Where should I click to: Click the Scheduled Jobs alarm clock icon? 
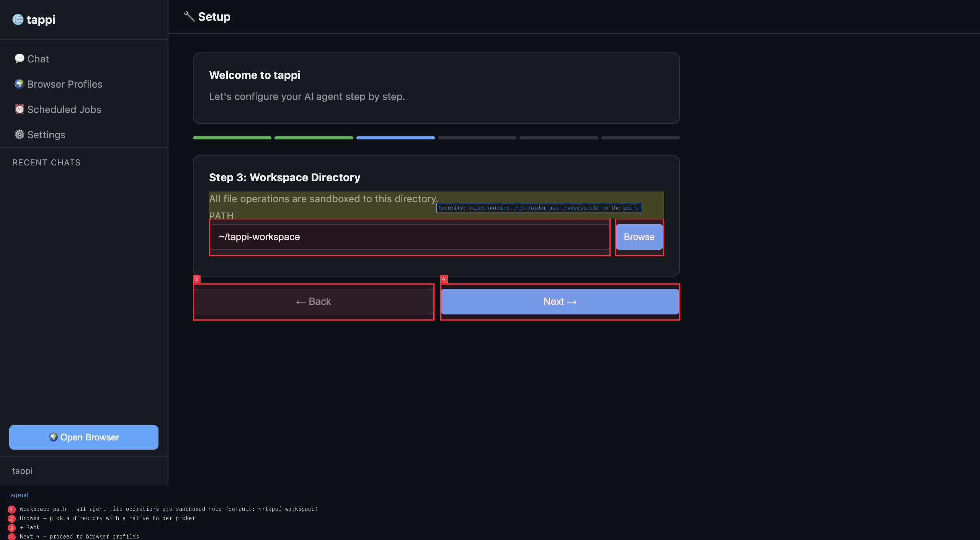point(19,109)
